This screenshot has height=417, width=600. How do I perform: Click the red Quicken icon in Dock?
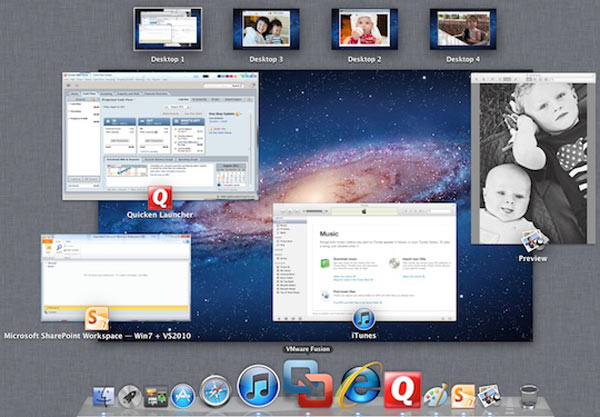402,390
